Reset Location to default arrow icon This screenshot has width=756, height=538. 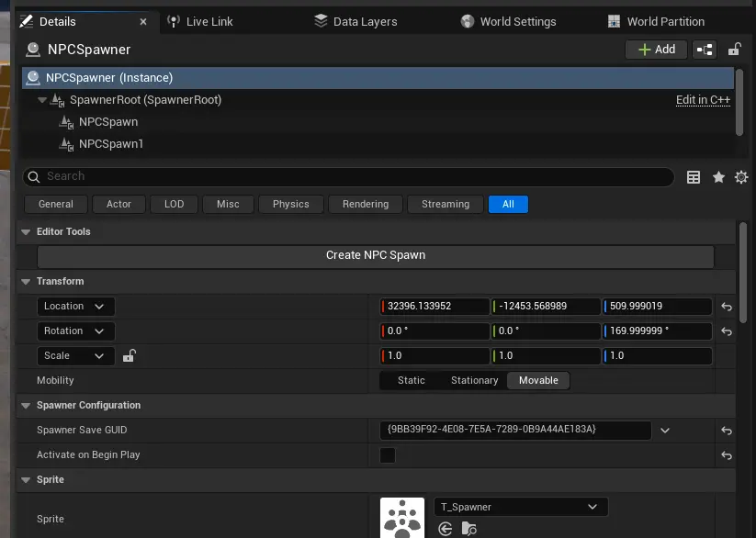click(727, 307)
